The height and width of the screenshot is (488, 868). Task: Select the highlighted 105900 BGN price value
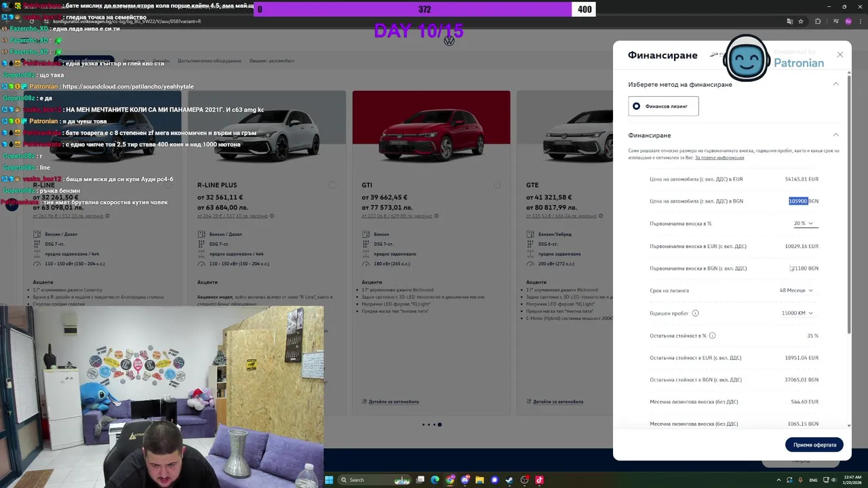[x=798, y=201]
